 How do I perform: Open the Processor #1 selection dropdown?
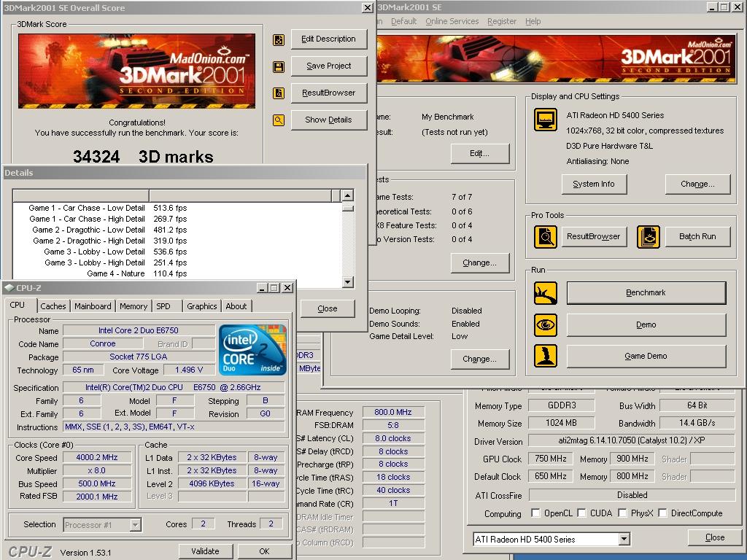coord(135,525)
